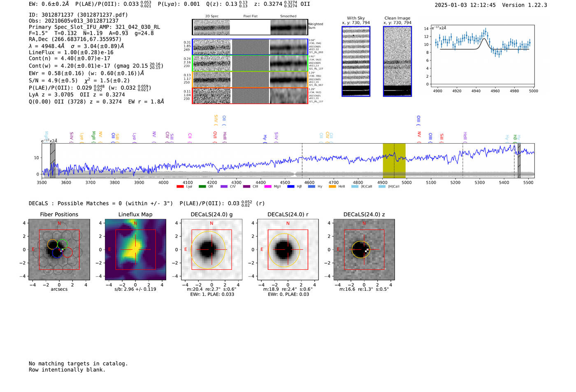Click the green fiber circle in Fiber Positions
Viewport: 576px width, 392px height.
click(x=63, y=244)
